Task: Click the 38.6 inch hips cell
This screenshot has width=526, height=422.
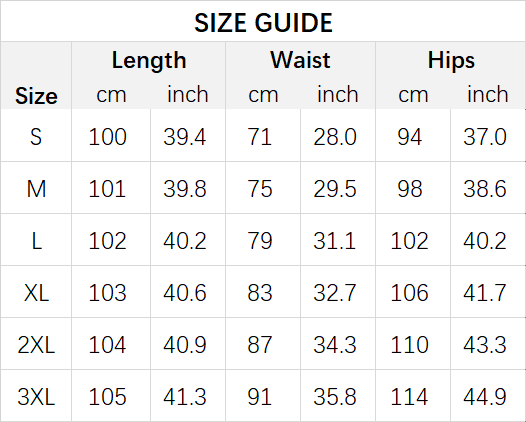Action: pos(485,189)
